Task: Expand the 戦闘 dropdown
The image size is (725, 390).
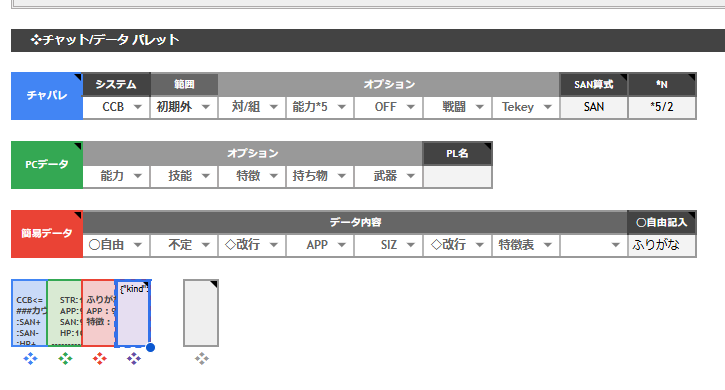Action: pyautogui.click(x=479, y=107)
